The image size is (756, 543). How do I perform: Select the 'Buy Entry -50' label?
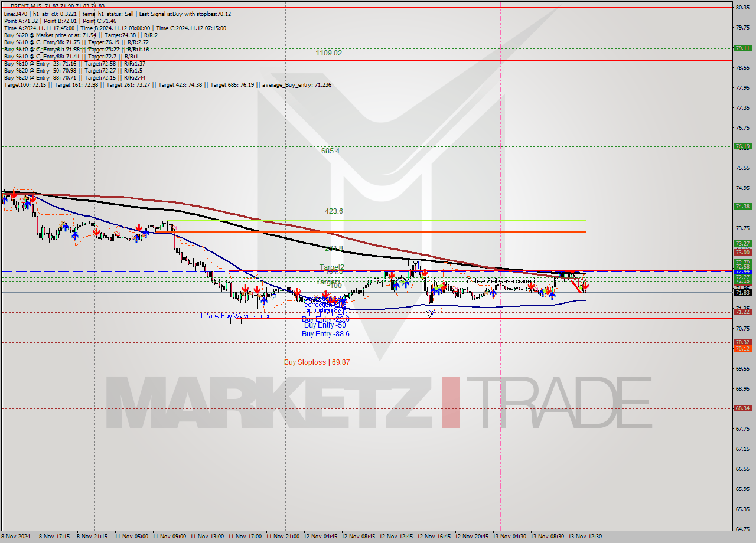324,325
